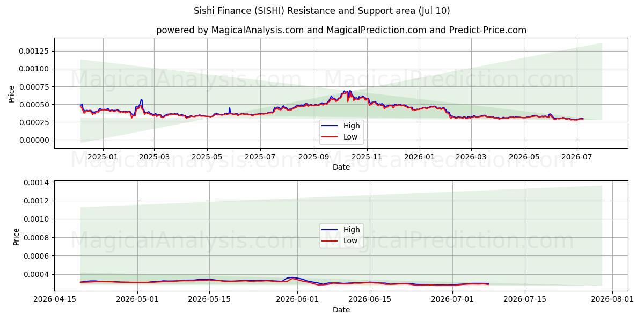Click the 2025-09 x-axis tick label
Viewport: 644px width, 322px height.
pos(314,157)
